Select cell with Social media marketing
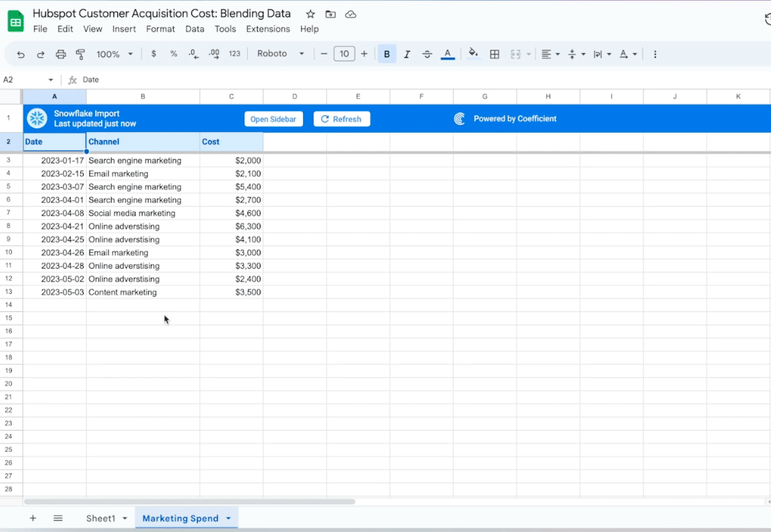This screenshot has height=532, width=771. tap(143, 213)
